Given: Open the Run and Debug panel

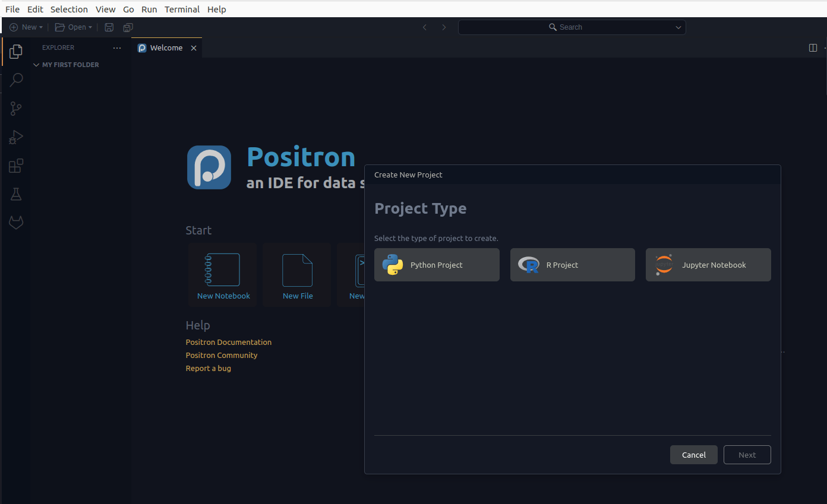Looking at the screenshot, I should tap(15, 137).
